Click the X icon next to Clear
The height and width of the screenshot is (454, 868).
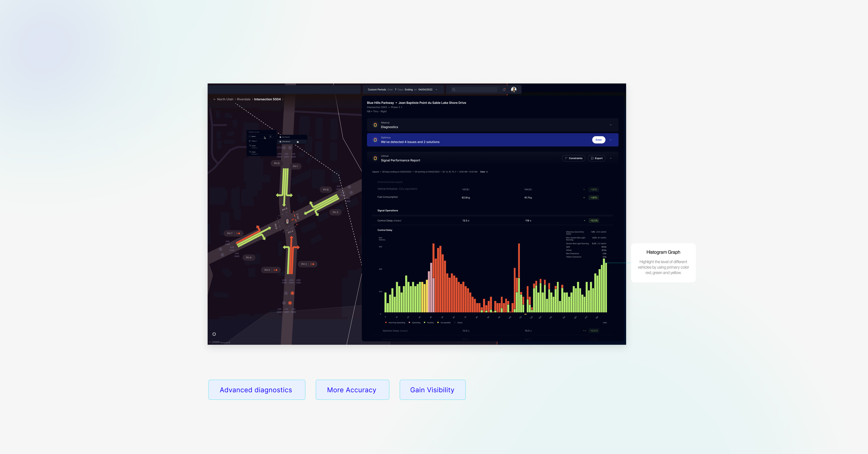tap(487, 172)
